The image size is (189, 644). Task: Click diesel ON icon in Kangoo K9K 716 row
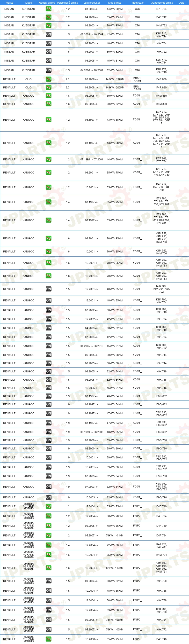click(48, 388)
